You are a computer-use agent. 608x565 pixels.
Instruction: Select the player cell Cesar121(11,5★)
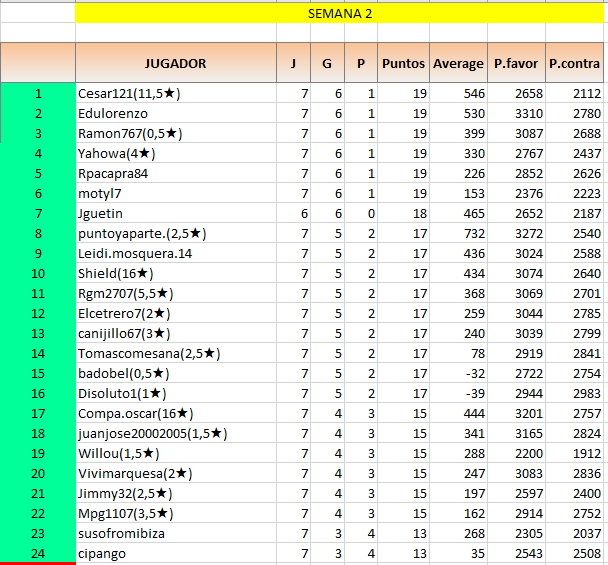coord(175,94)
